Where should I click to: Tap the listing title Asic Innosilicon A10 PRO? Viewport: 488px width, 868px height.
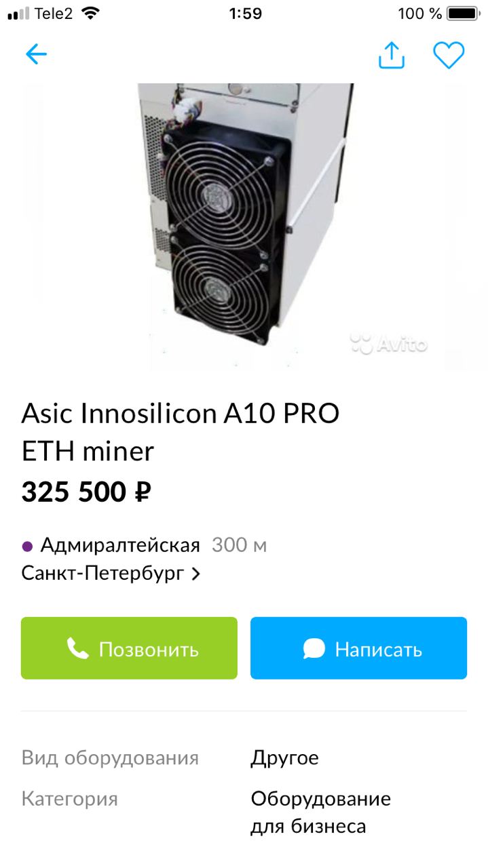point(180,414)
